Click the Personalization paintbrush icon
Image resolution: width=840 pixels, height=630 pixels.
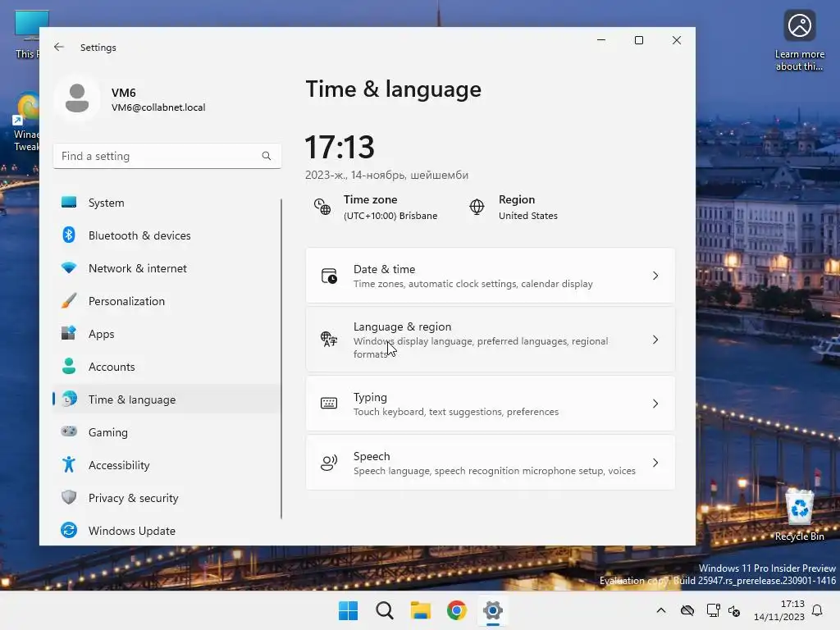coord(69,300)
